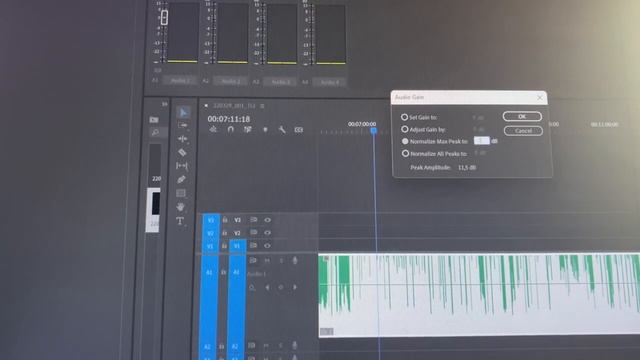
Task: Expand the collapsed panels chevron
Action: 164,104
